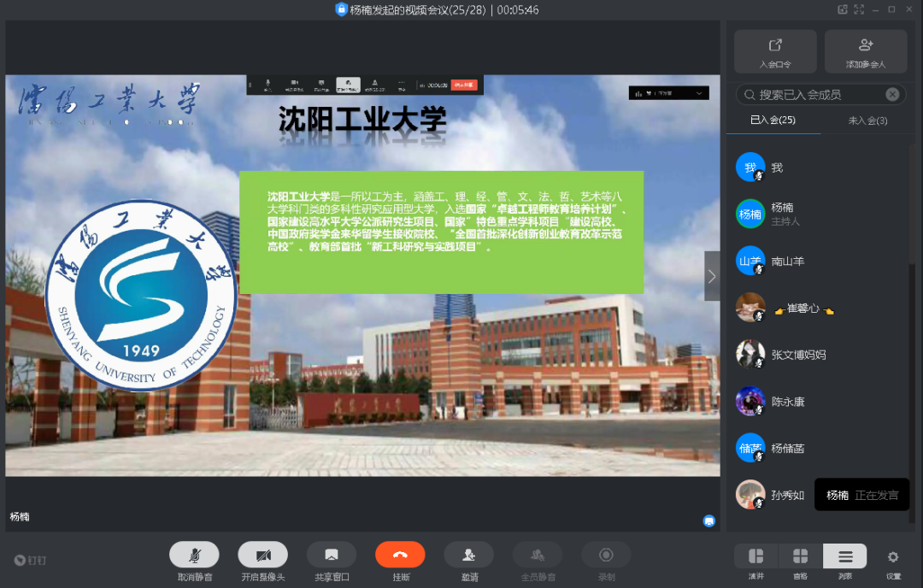Click 陈永康's profile avatar

coord(750,402)
